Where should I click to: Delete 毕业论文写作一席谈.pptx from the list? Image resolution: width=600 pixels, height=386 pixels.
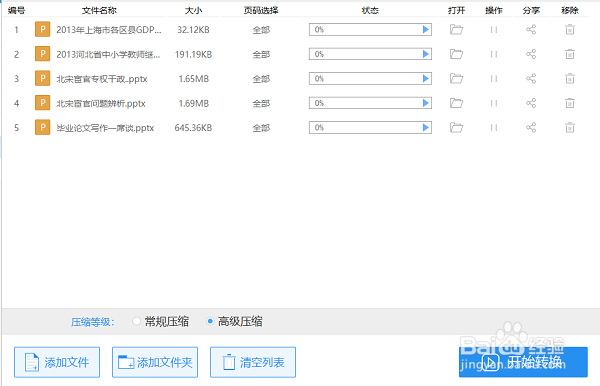[x=570, y=127]
